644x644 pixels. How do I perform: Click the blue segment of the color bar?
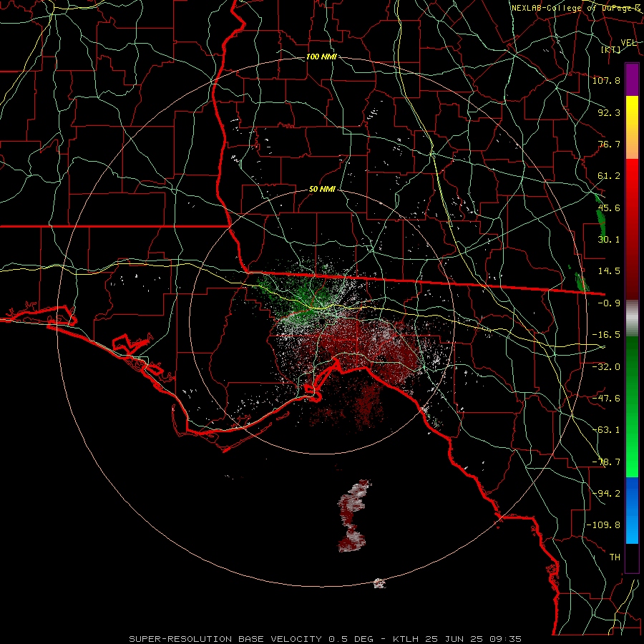coord(632,510)
